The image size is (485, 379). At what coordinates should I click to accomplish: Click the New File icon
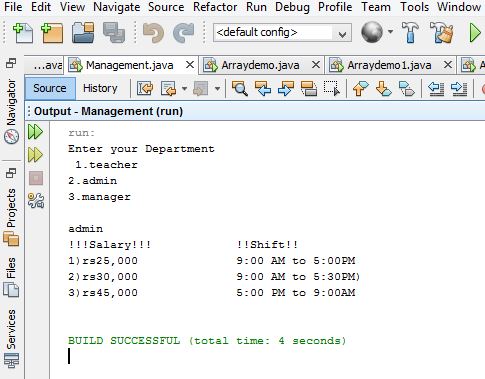coord(23,33)
